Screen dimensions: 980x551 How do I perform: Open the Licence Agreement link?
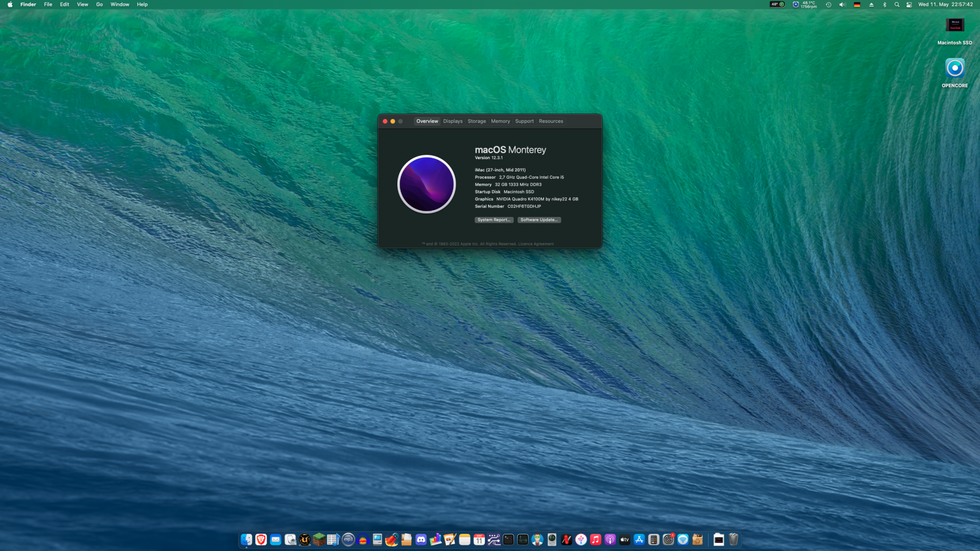coord(536,244)
